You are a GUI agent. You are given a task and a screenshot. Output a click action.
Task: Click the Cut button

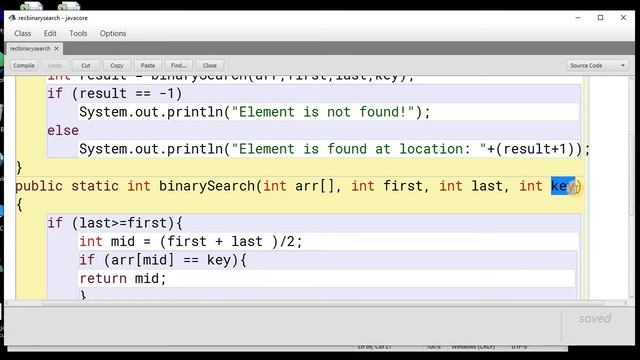(x=86, y=65)
